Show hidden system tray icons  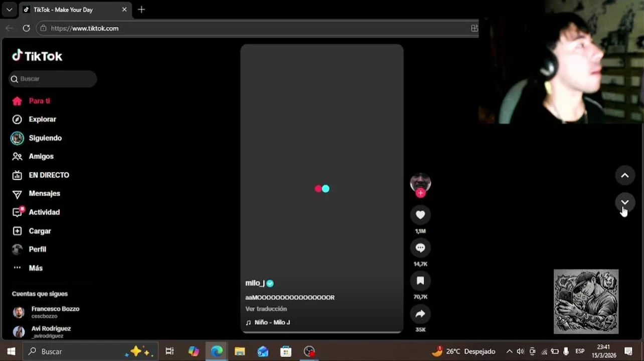pyautogui.click(x=510, y=351)
